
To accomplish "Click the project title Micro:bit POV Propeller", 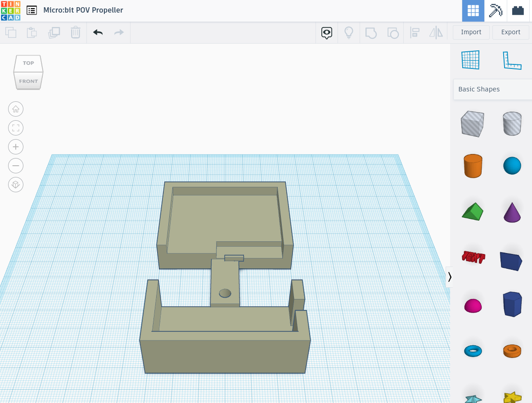I will (x=83, y=10).
